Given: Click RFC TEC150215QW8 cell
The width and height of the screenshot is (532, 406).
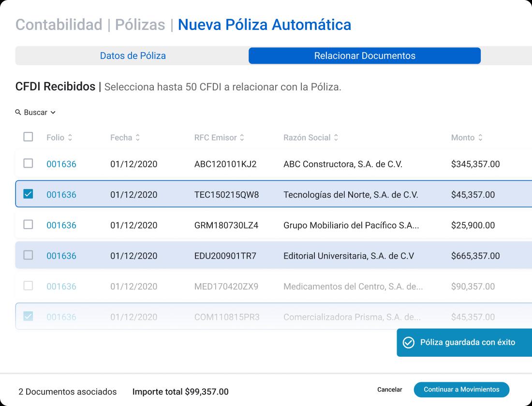Looking at the screenshot, I should point(227,195).
